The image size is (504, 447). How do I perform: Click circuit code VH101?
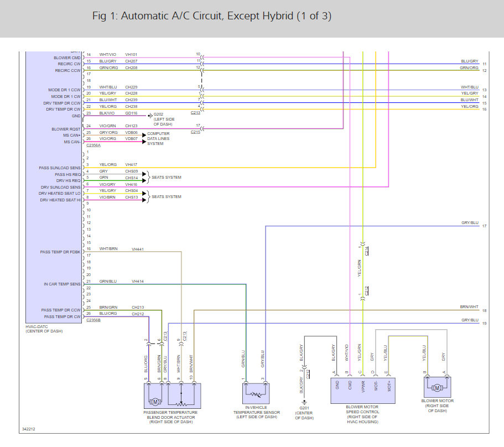(x=131, y=55)
